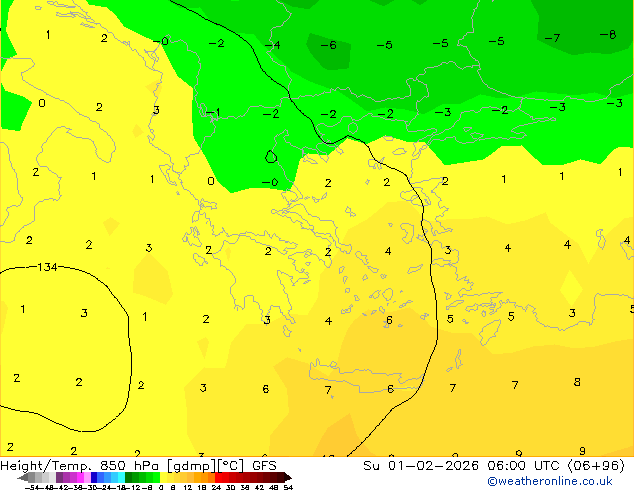Select the -7 temperature value on the map
Viewport: 634px width, 490px height.
pos(552,38)
